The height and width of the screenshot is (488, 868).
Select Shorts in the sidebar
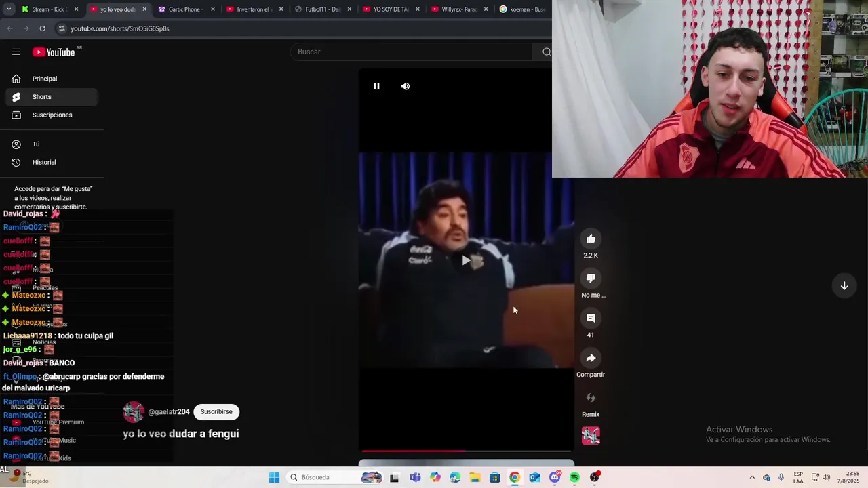click(x=52, y=97)
